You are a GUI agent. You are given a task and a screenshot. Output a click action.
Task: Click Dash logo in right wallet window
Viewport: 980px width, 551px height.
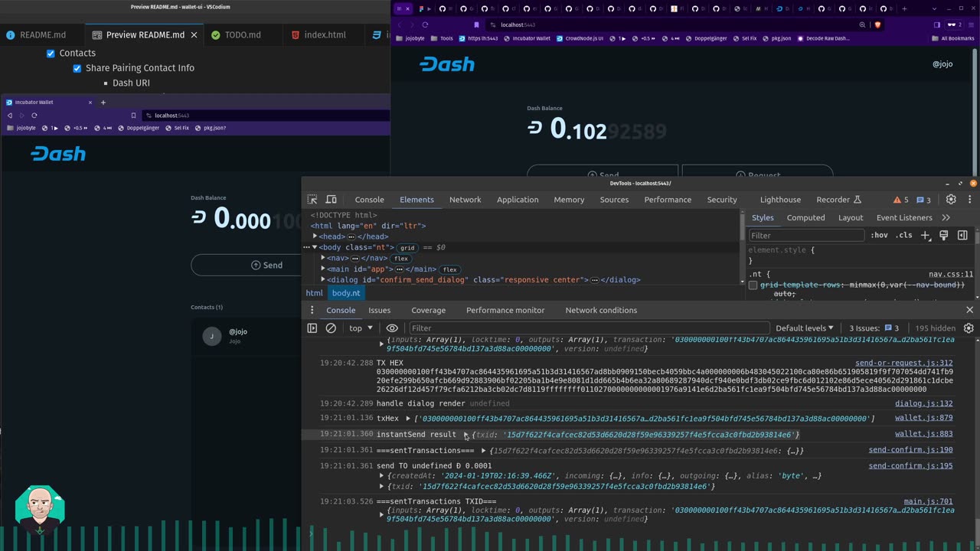[x=447, y=64]
